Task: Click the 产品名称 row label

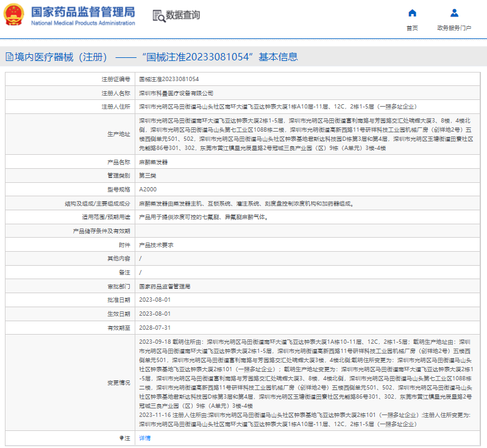Action: (x=119, y=162)
